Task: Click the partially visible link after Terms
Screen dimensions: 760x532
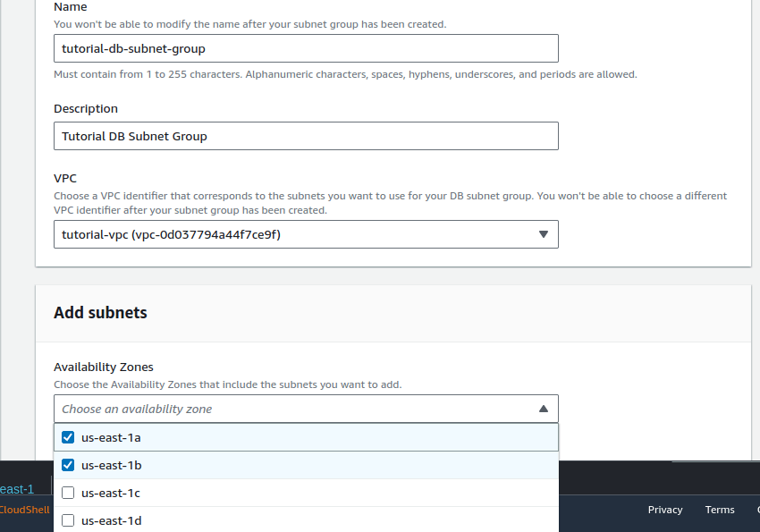Action: pos(756,510)
